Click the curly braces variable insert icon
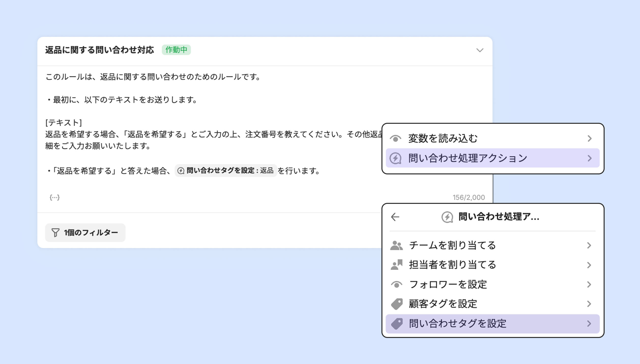The height and width of the screenshot is (364, 640). point(55,197)
